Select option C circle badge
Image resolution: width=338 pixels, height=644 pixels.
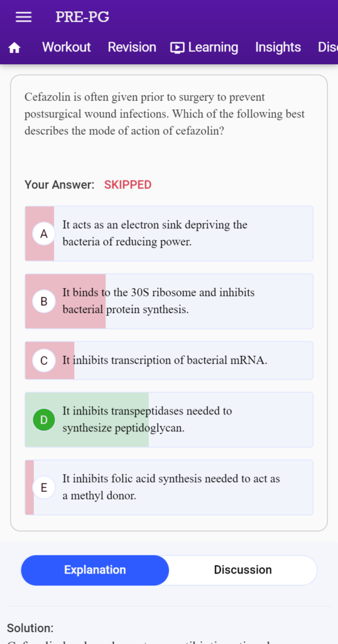[44, 360]
